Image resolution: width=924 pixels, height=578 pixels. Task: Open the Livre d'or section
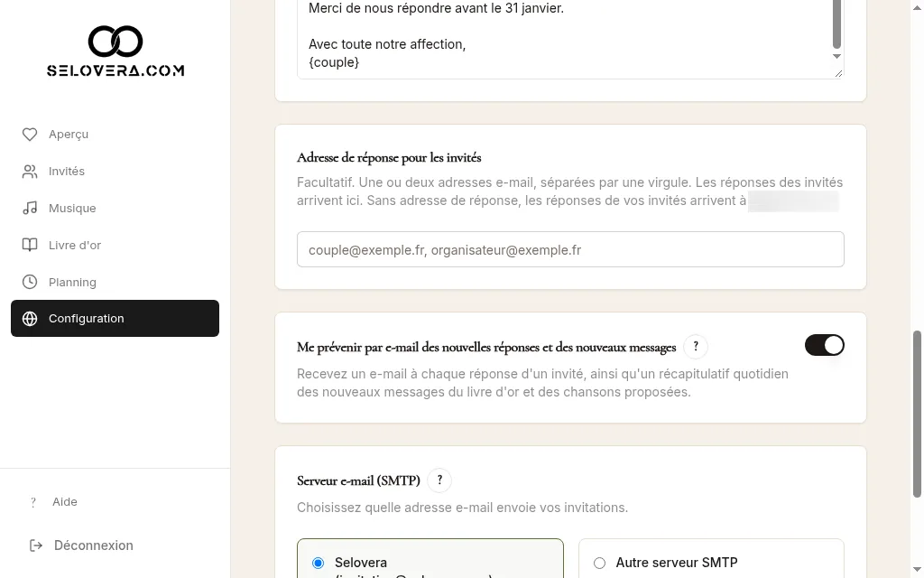pos(115,245)
